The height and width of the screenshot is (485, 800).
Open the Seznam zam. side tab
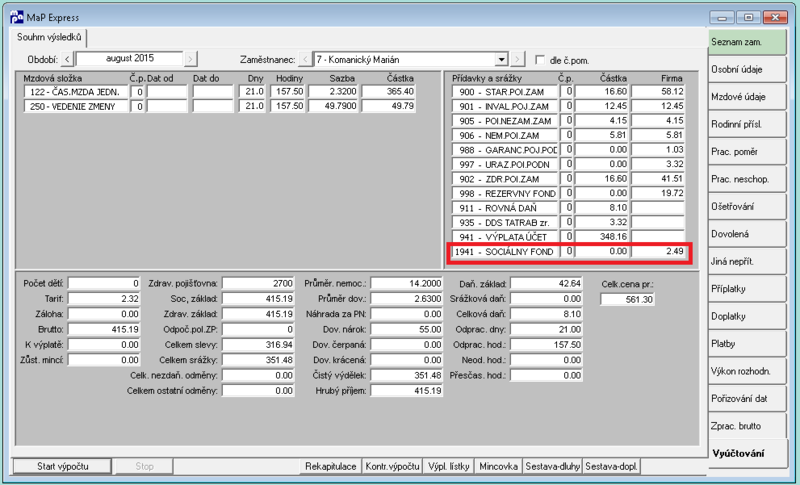click(747, 42)
